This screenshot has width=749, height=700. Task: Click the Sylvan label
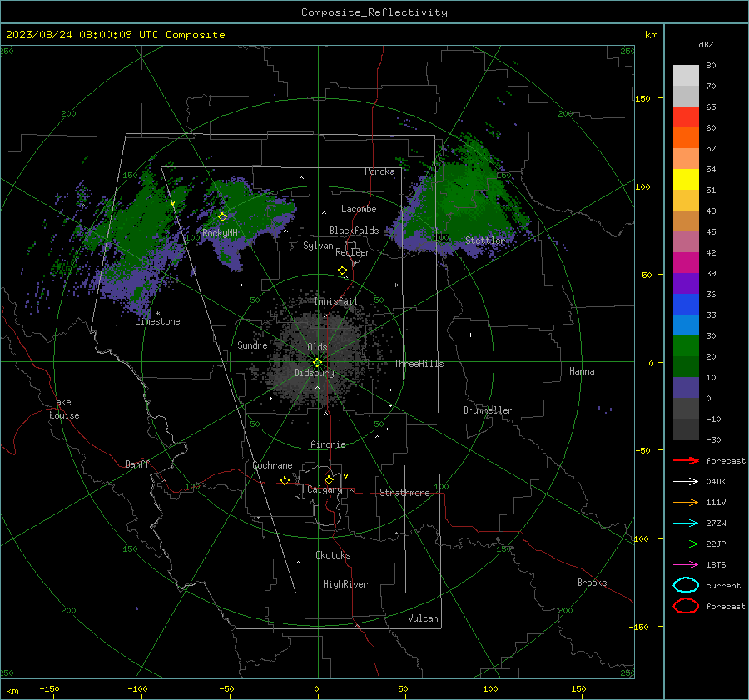pos(318,246)
